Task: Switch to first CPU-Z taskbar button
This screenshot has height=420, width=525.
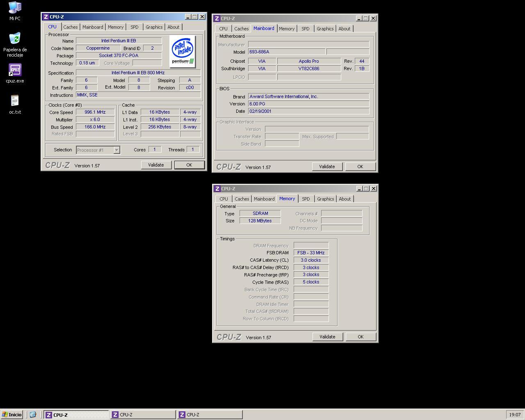Action: coord(76,415)
